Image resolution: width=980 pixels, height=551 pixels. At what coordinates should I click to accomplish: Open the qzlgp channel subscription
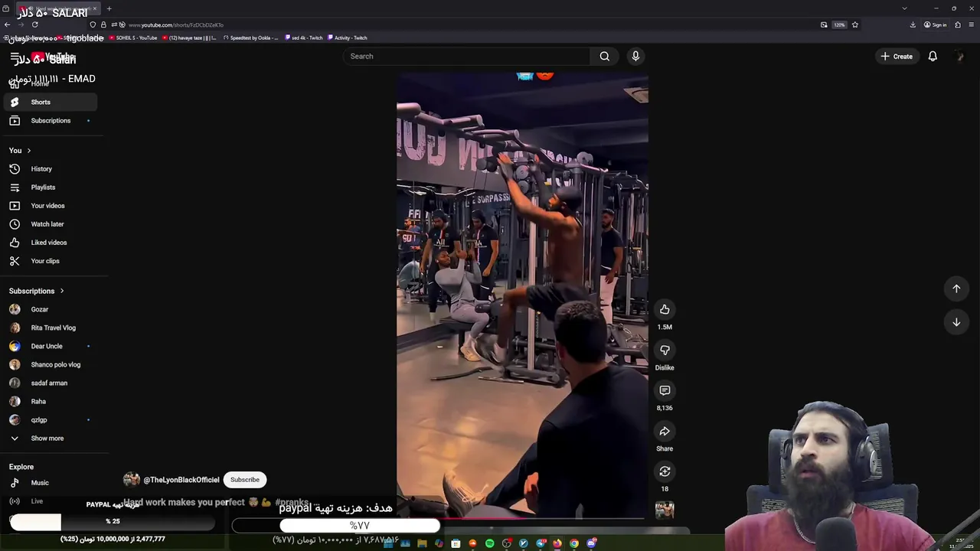(51, 419)
